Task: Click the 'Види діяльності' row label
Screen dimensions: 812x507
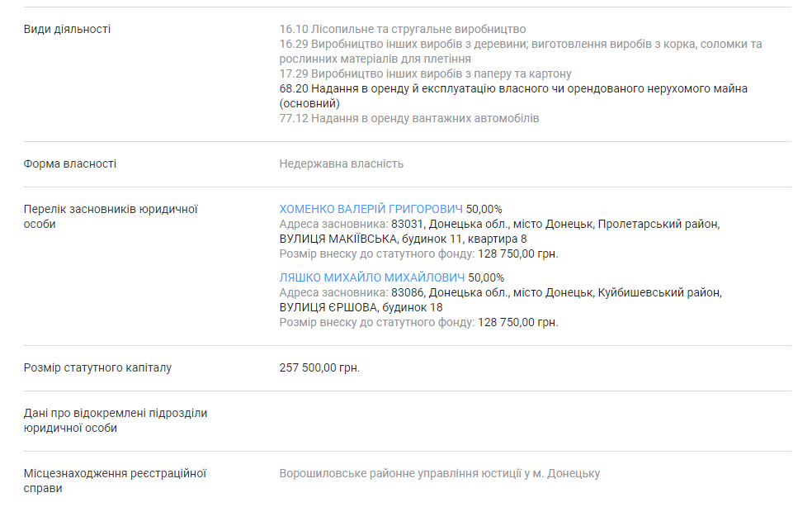Action: (67, 29)
